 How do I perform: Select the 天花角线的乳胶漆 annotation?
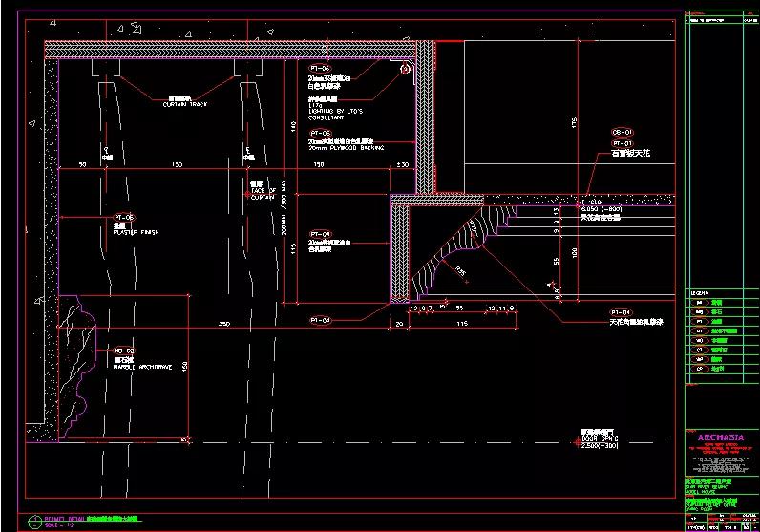637,322
